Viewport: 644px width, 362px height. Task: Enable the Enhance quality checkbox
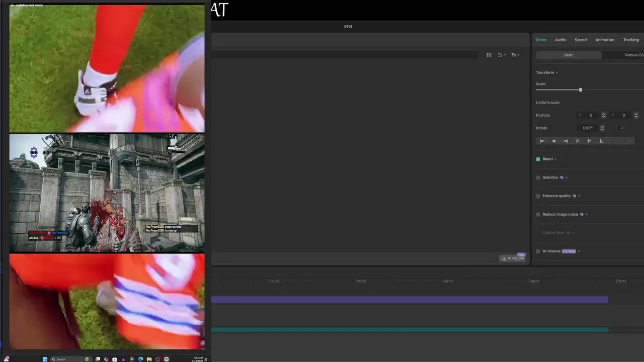click(x=538, y=196)
